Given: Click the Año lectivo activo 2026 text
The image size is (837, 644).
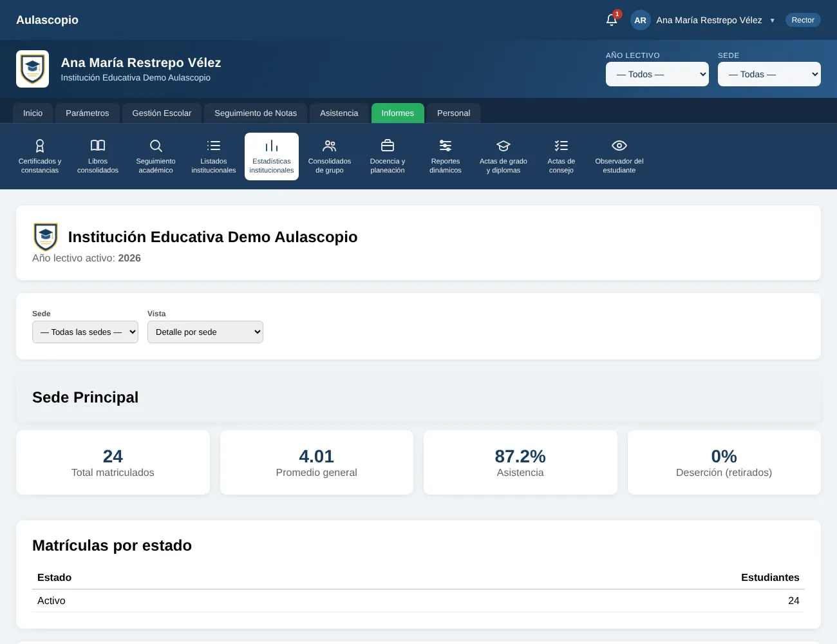Looking at the screenshot, I should point(86,258).
